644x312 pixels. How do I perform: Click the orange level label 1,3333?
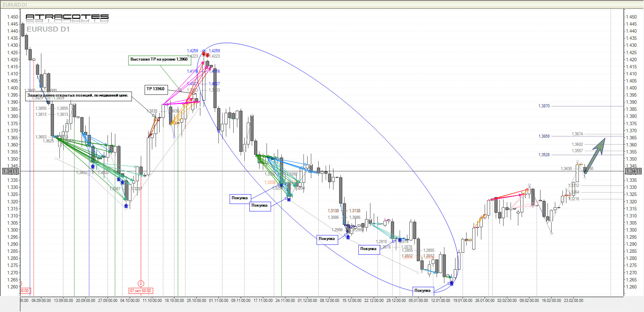click(270, 182)
